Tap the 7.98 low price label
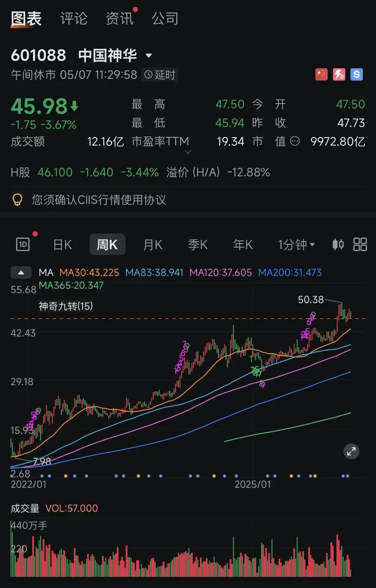Viewport: 376px width, 588px height. coord(42,462)
